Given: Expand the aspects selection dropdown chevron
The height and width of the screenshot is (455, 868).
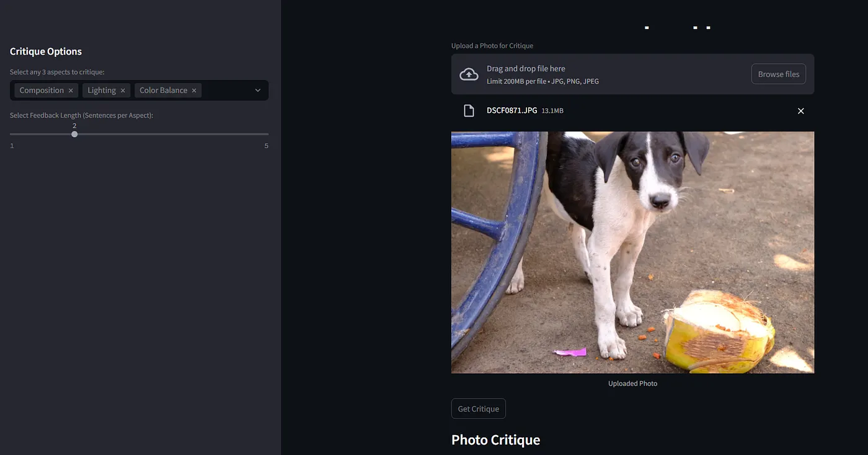Looking at the screenshot, I should [x=257, y=90].
